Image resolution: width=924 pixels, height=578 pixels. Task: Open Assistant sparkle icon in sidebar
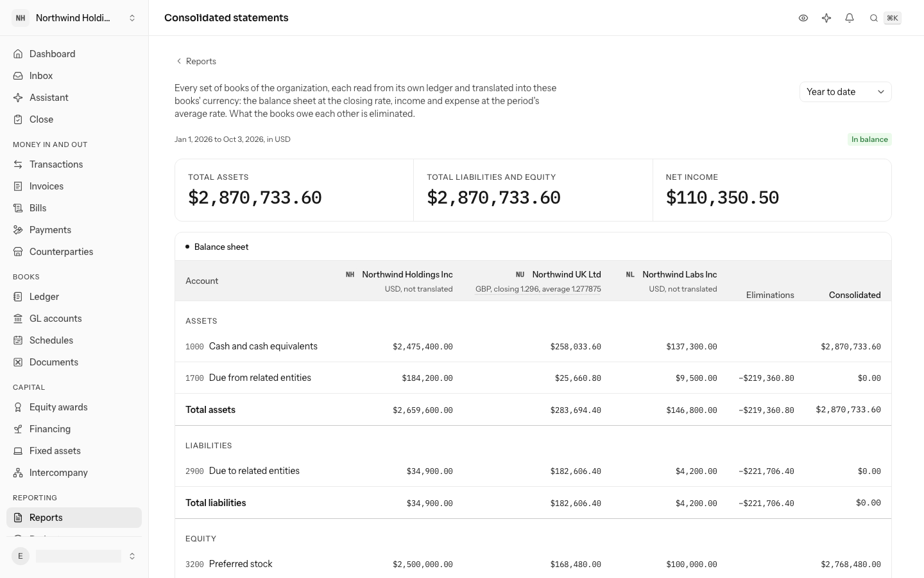tap(18, 98)
